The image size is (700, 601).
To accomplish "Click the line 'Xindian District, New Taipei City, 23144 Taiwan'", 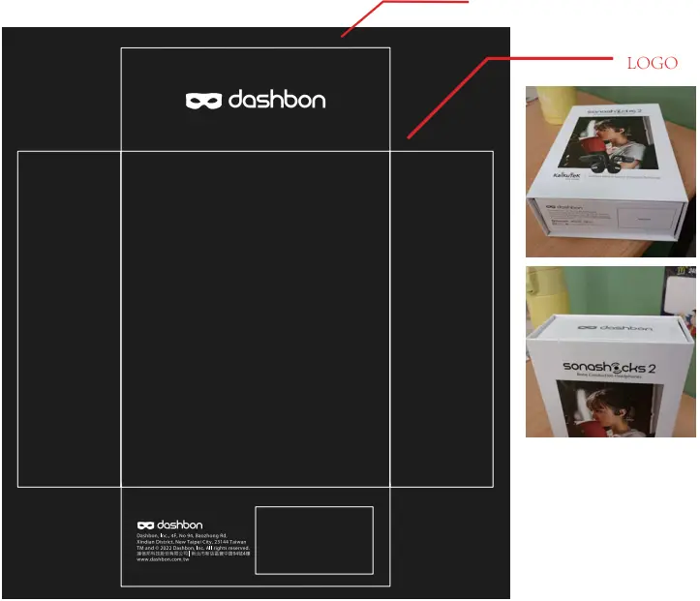I will pos(192,542).
